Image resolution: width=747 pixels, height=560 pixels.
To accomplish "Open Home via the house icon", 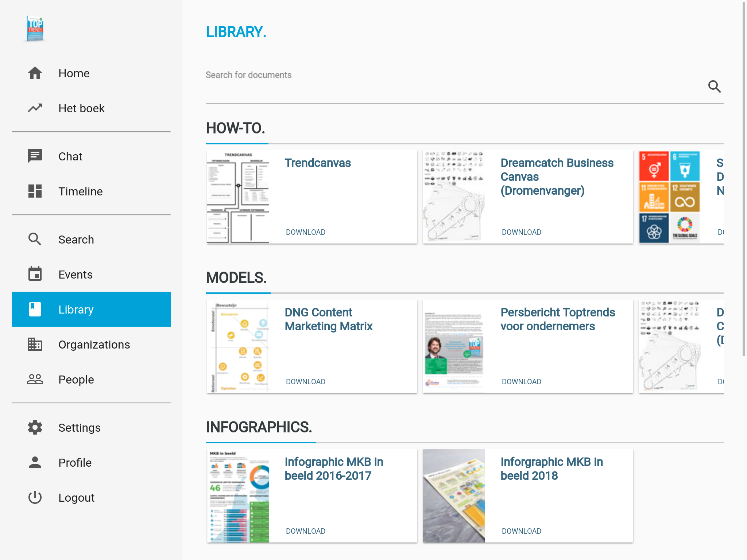I will pyautogui.click(x=35, y=73).
